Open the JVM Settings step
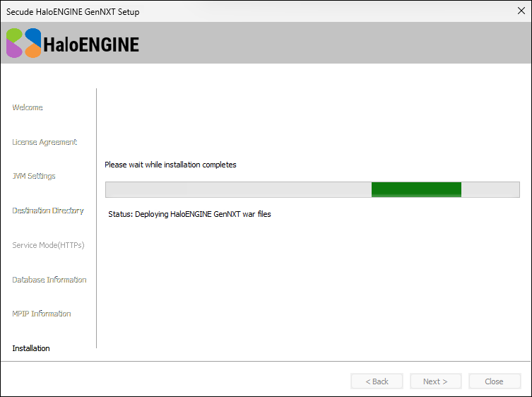Screen dimensions: 532x397 point(34,176)
